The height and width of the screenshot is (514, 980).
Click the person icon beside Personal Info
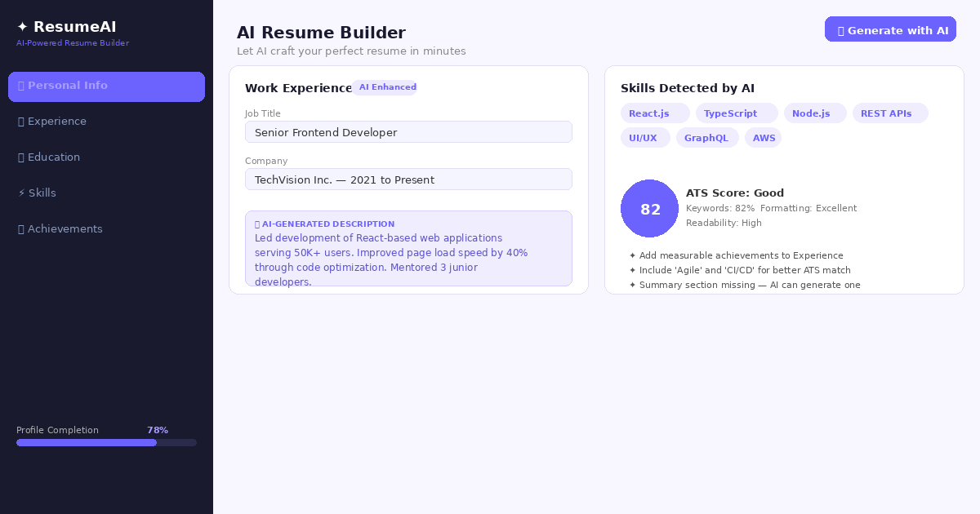pos(21,85)
